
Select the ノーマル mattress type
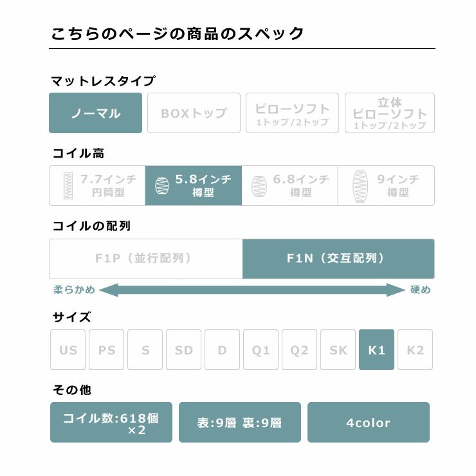(x=95, y=113)
